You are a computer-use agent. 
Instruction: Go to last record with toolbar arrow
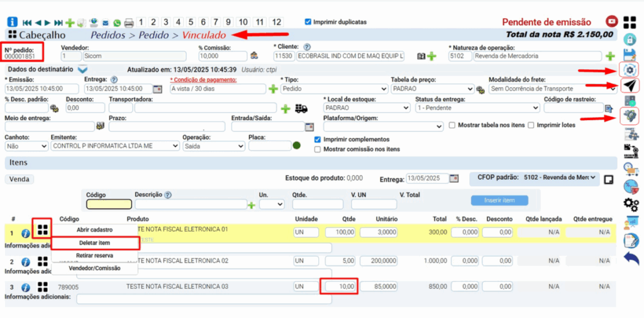(58, 23)
